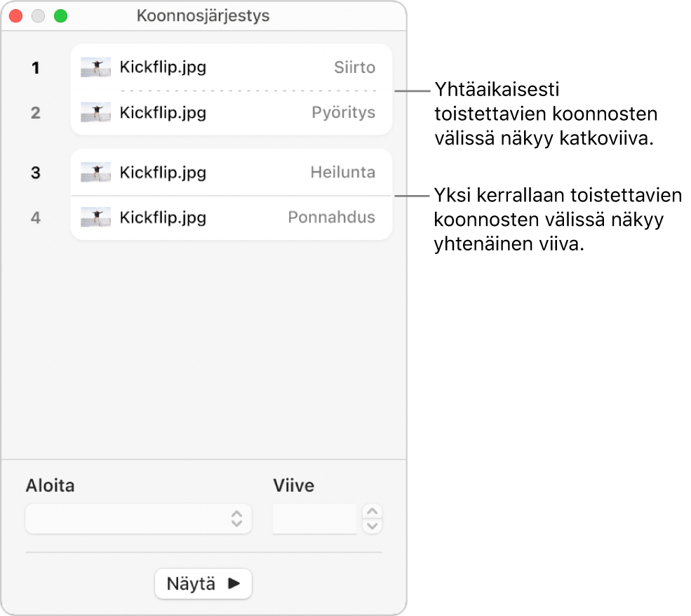This screenshot has width=691, height=616.
Task: Open the Aloita pop-up menu
Action: (138, 518)
